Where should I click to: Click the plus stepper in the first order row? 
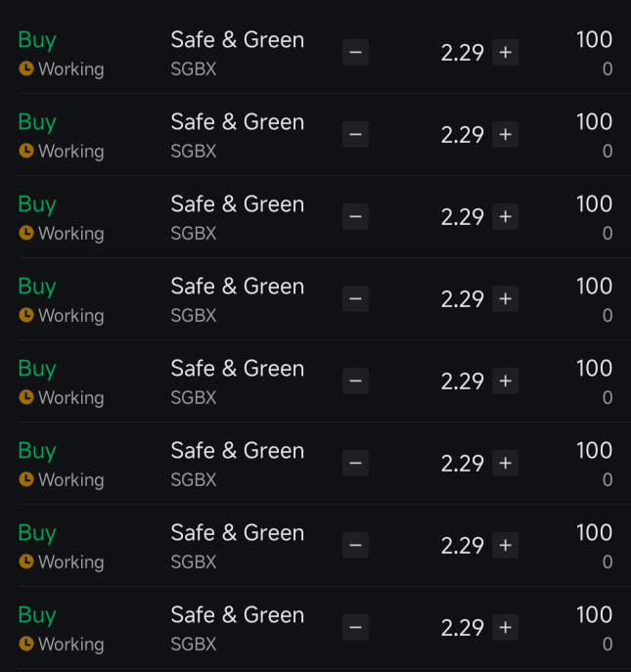coord(505,53)
